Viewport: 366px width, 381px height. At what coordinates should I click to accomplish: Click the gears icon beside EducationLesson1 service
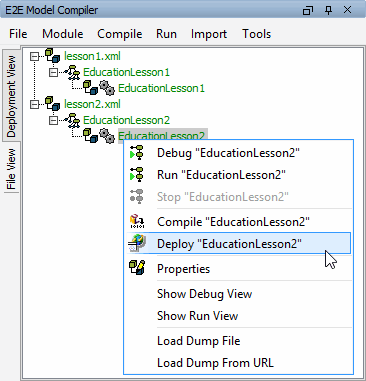pos(107,88)
